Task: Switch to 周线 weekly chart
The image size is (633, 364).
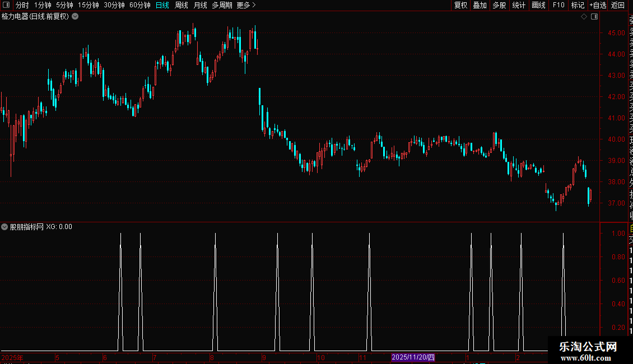Action: [181, 5]
